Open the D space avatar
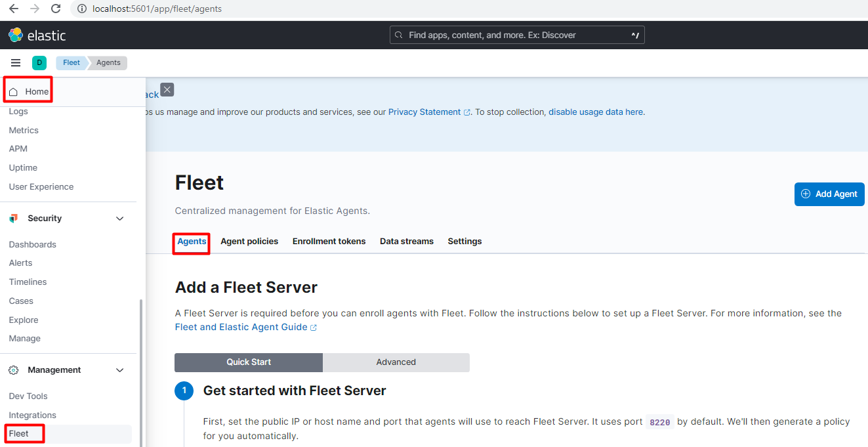Screen dimensions: 868x447 (39, 63)
